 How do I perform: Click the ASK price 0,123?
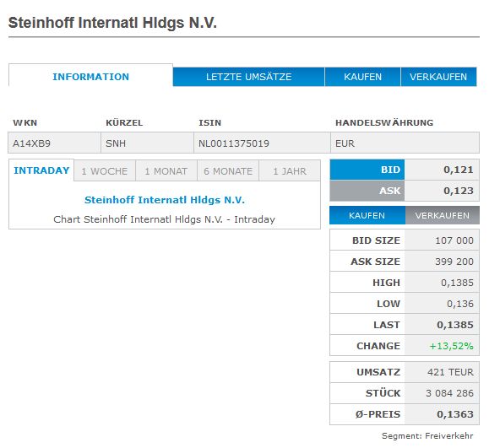[x=459, y=191]
